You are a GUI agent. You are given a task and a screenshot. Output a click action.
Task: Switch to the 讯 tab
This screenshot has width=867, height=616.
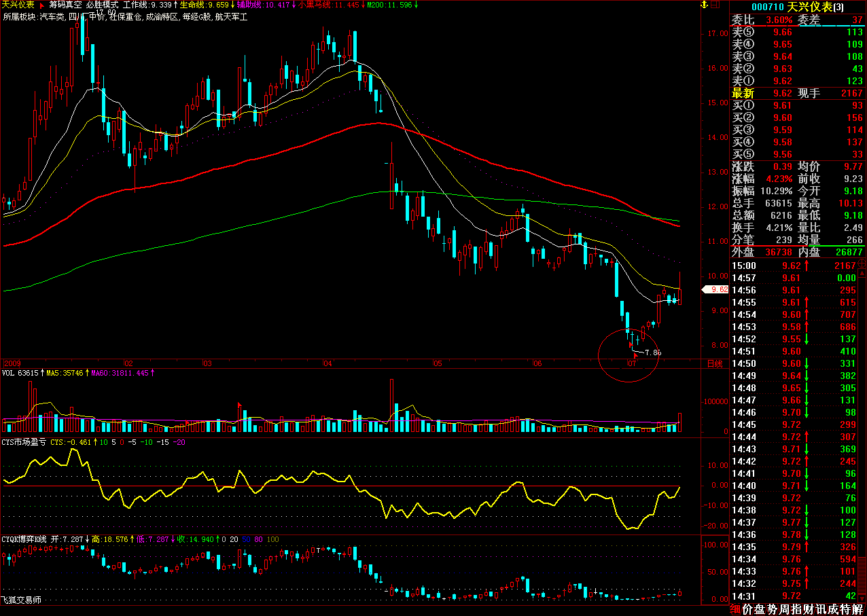point(821,609)
